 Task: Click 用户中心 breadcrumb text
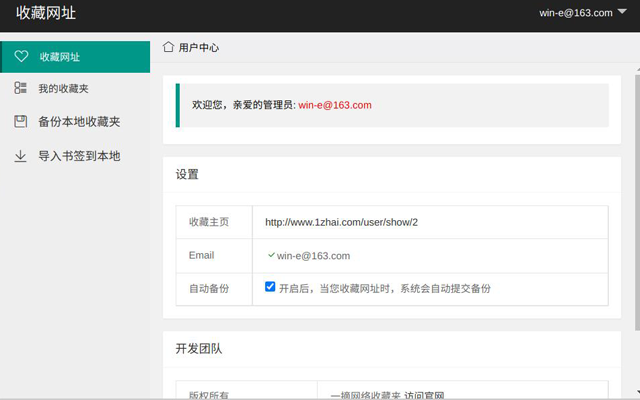[x=199, y=48]
